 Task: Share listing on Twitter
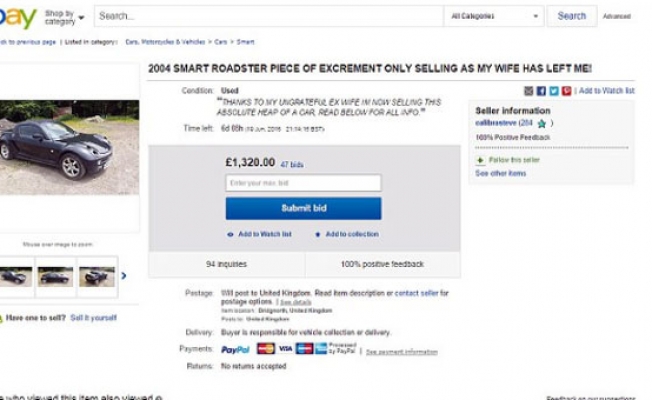point(553,90)
